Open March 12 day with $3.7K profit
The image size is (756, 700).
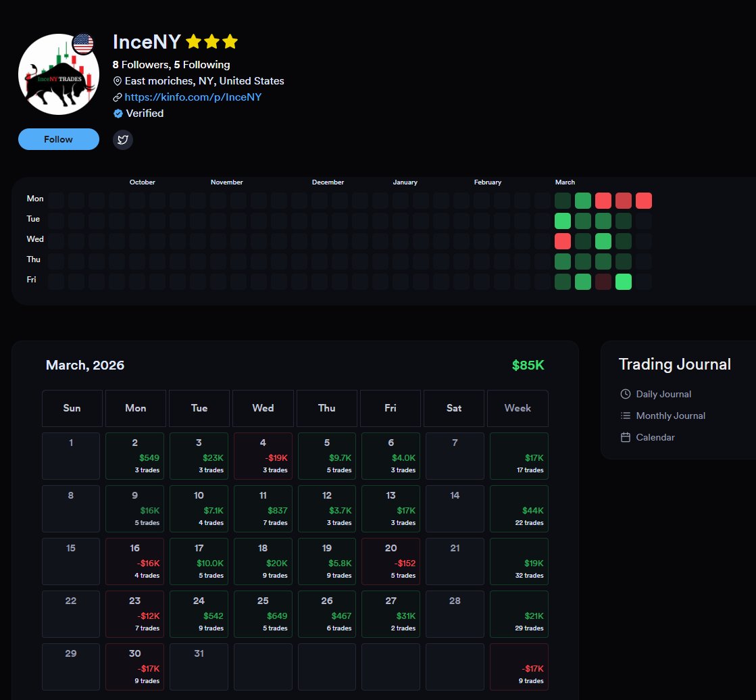tap(327, 509)
